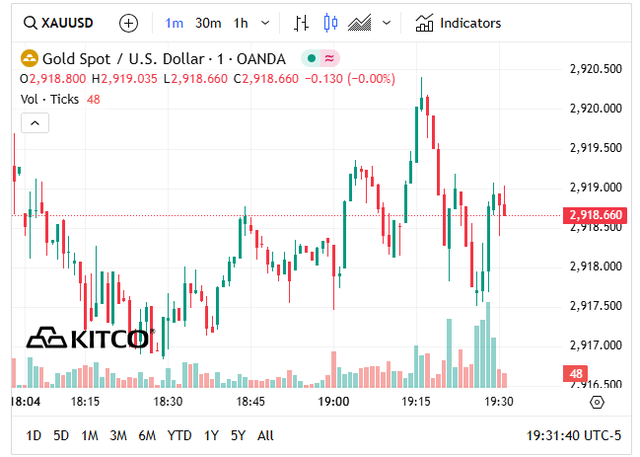Set date range to 5Y
The width and height of the screenshot is (640, 457).
(238, 436)
